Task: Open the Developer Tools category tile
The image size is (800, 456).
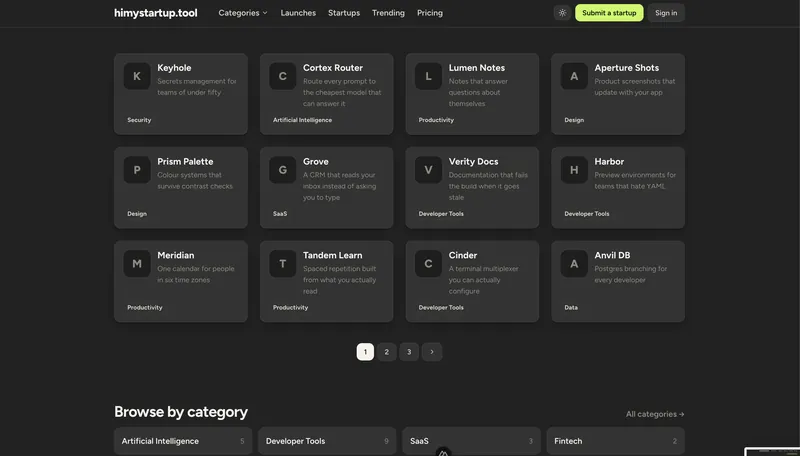Action: 327,441
